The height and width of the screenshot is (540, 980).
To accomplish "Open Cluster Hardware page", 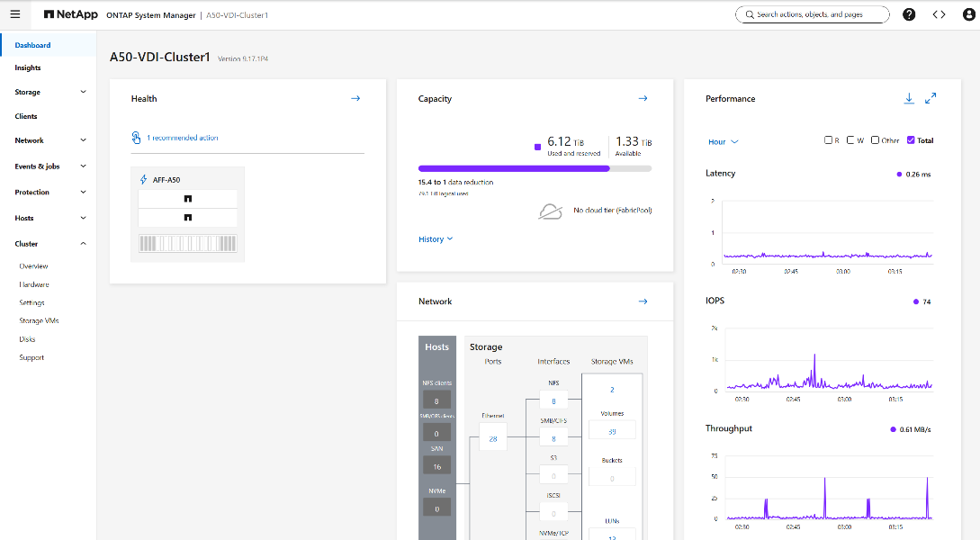I will pos(34,284).
